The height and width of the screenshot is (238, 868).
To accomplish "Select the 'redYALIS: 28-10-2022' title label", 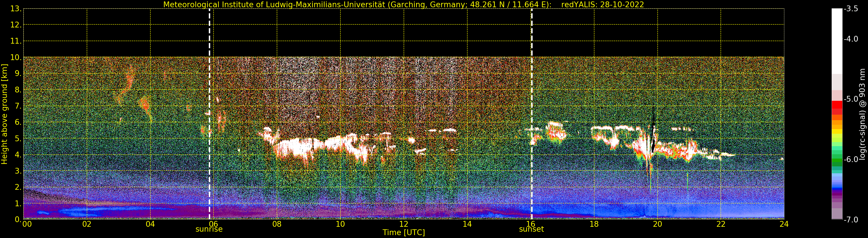I will coord(602,4).
